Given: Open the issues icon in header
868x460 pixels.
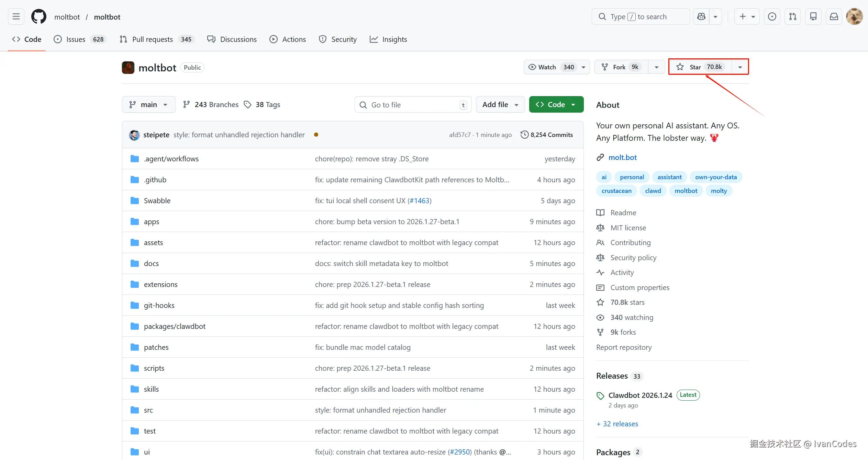Looking at the screenshot, I should click(x=772, y=16).
